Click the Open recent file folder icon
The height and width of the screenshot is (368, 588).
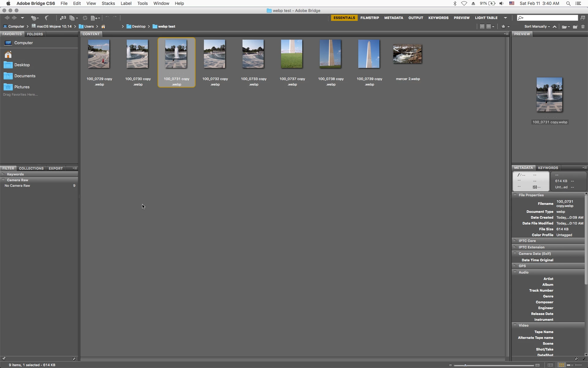pyautogui.click(x=564, y=27)
